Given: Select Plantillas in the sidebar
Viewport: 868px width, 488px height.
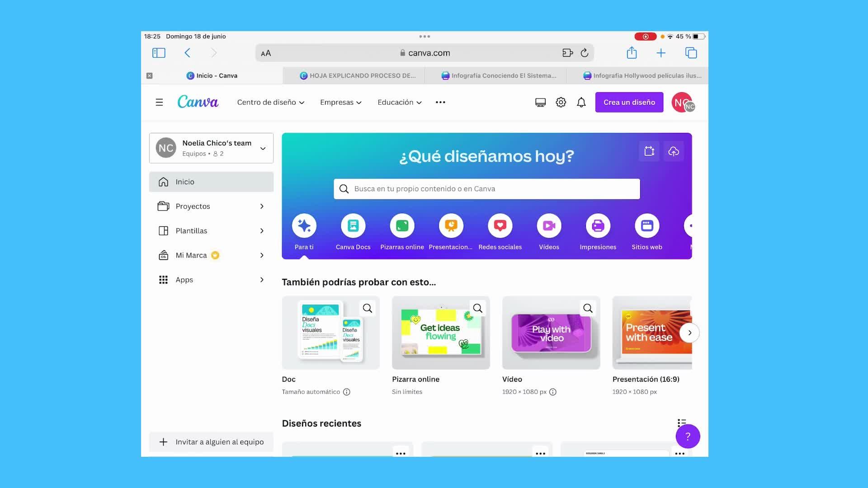Looking at the screenshot, I should pos(192,231).
